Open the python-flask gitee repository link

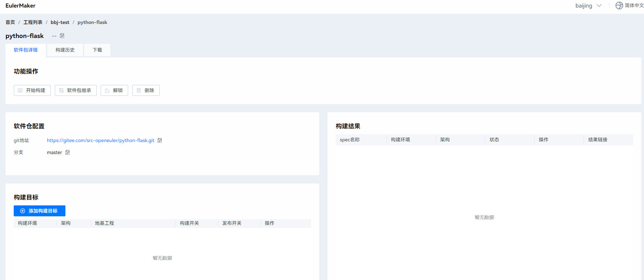(100, 140)
